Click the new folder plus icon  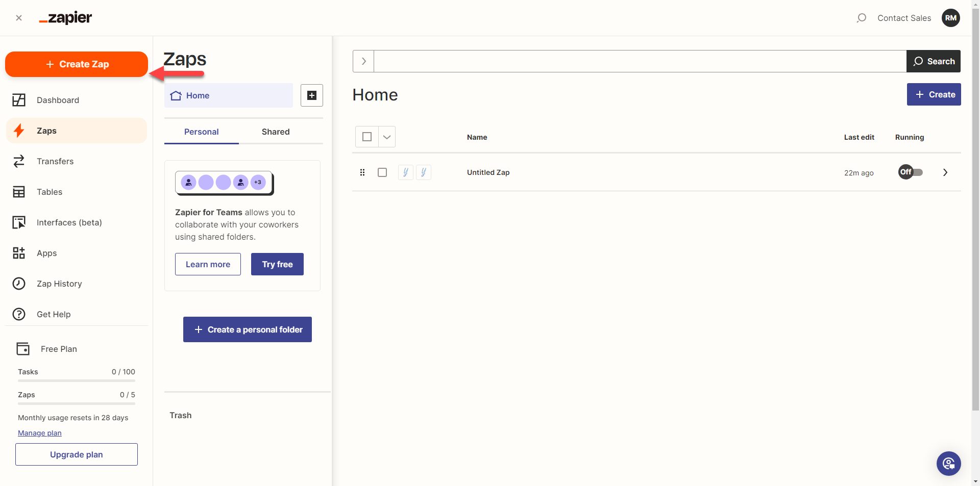tap(312, 95)
